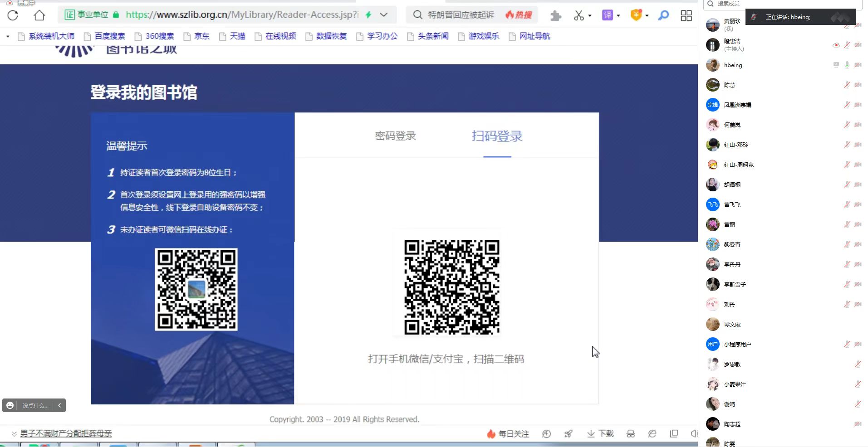Open the purple translate icon
Viewport: 868px width, 447px height.
[607, 15]
